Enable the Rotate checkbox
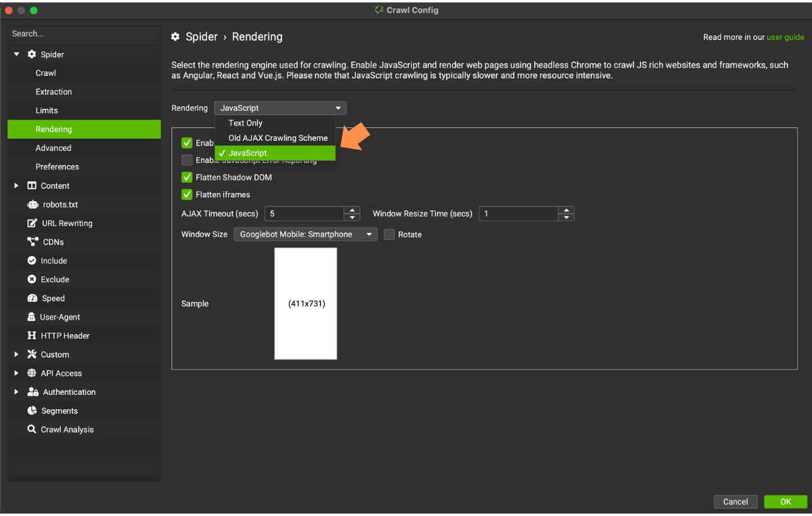812x516 pixels. (x=389, y=234)
